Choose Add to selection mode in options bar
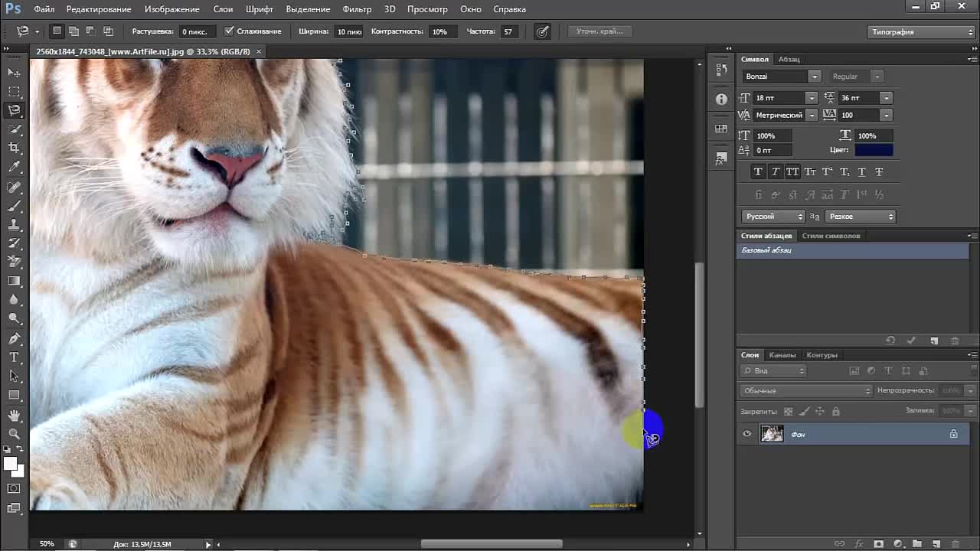 pyautogui.click(x=73, y=31)
